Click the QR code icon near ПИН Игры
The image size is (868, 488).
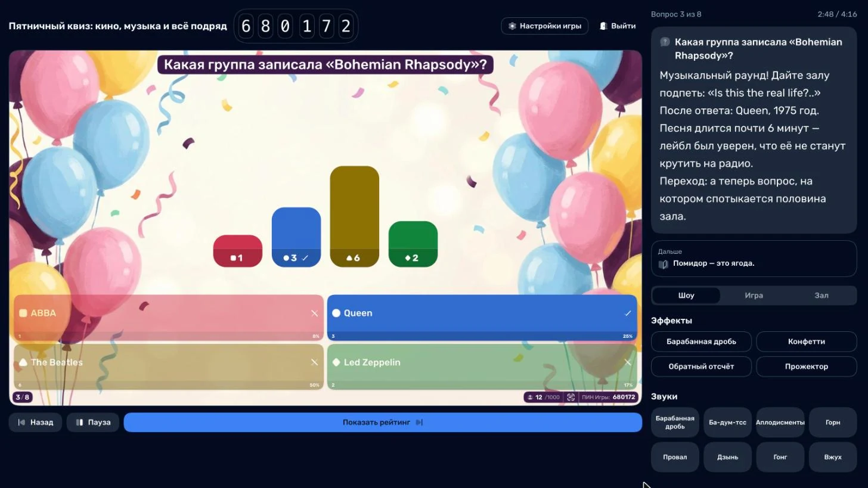571,397
